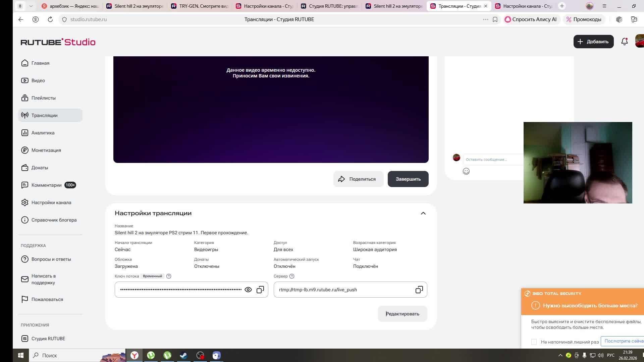Copy the RTMP server URL
The height and width of the screenshot is (362, 644).
pyautogui.click(x=419, y=290)
